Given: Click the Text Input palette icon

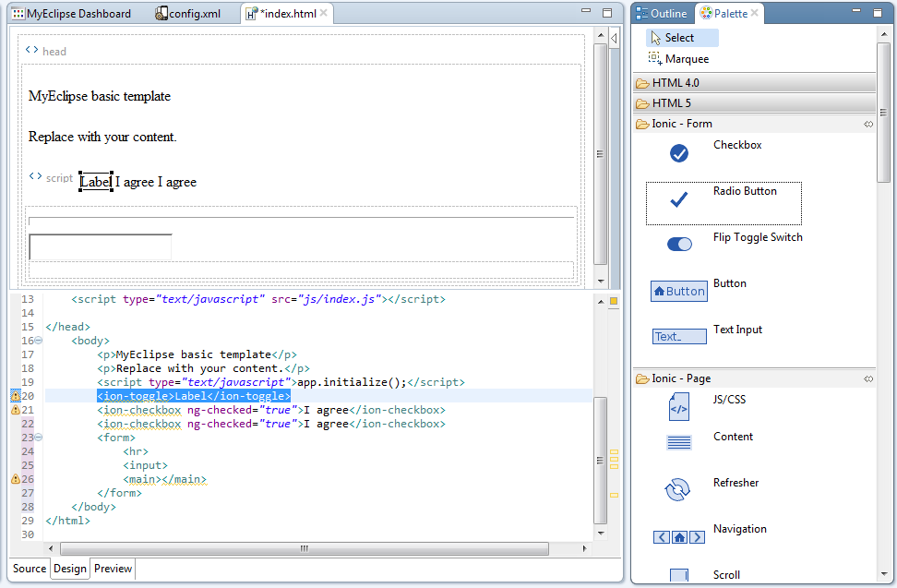Looking at the screenshot, I should point(679,337).
